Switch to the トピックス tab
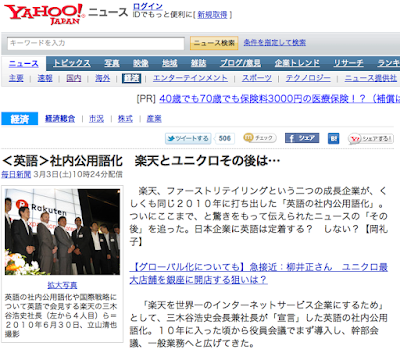 click(72, 63)
